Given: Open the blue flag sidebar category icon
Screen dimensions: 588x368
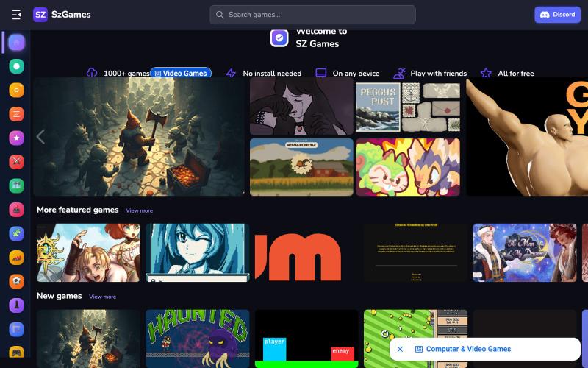Looking at the screenshot, I should (16, 329).
